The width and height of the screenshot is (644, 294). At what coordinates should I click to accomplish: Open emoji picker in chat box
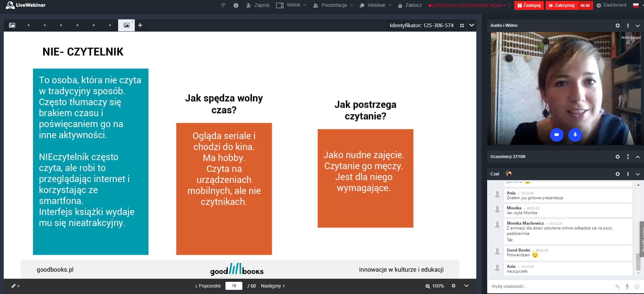637,287
